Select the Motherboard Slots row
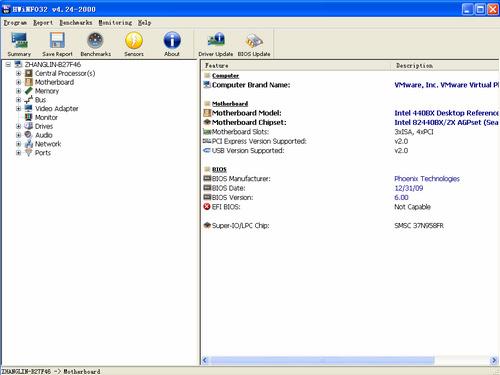The height and width of the screenshot is (375, 500). (x=351, y=132)
